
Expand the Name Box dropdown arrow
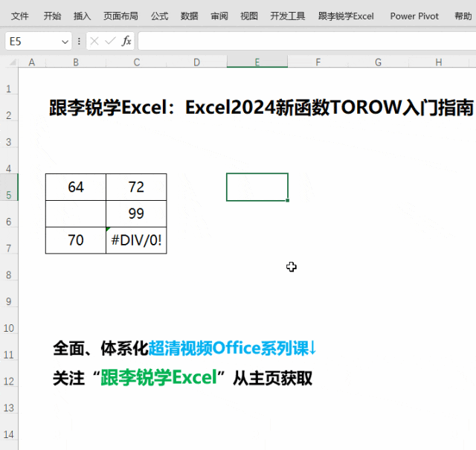[65, 42]
